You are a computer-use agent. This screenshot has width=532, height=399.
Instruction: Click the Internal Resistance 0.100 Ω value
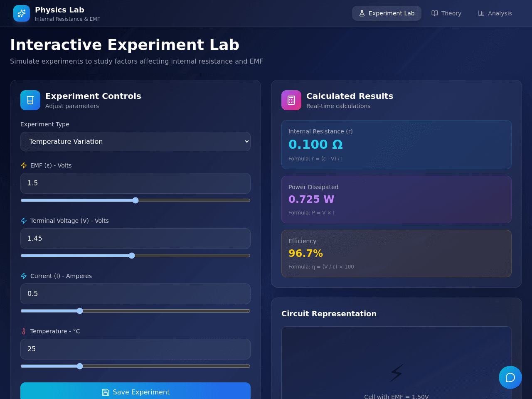315,144
